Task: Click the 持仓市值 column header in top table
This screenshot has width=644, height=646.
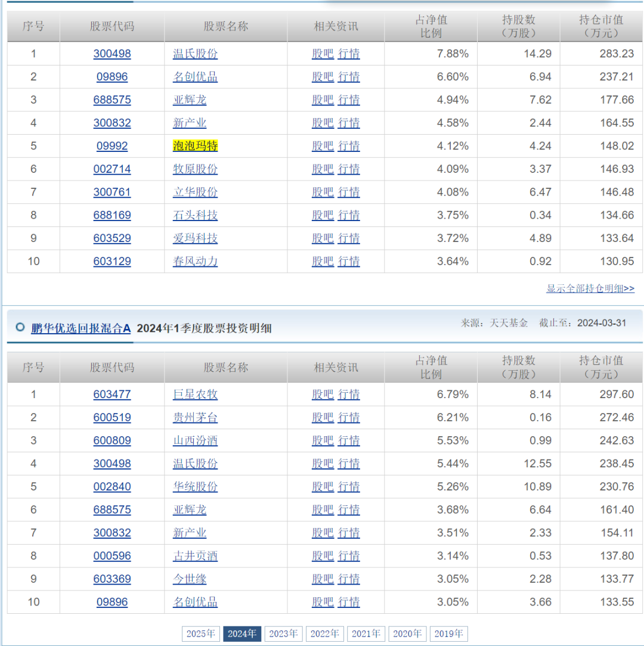Action: [601, 26]
